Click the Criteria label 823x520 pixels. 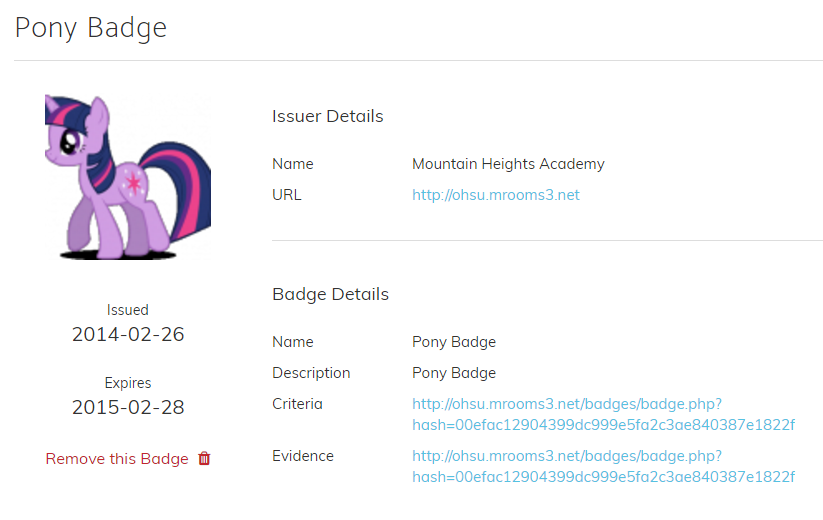point(297,404)
